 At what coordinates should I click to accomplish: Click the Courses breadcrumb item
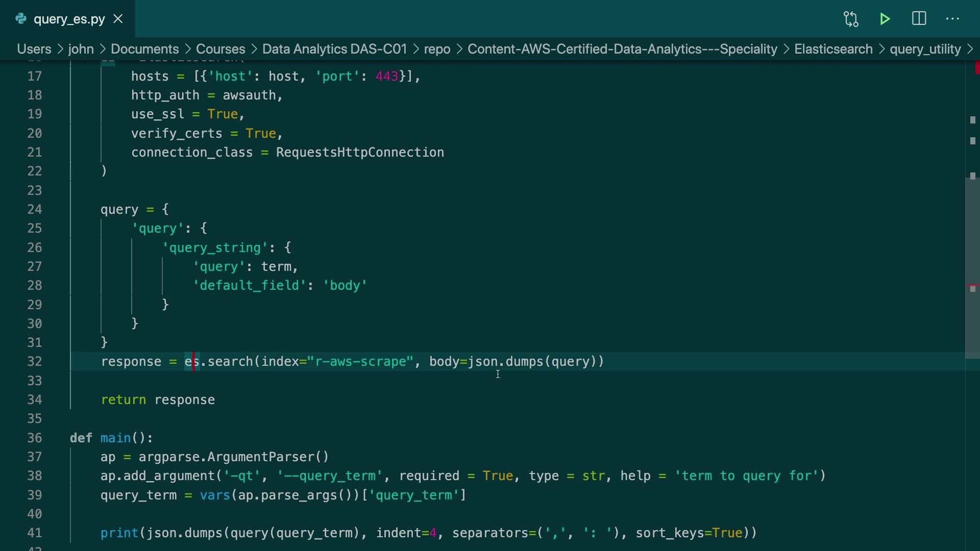coord(220,49)
